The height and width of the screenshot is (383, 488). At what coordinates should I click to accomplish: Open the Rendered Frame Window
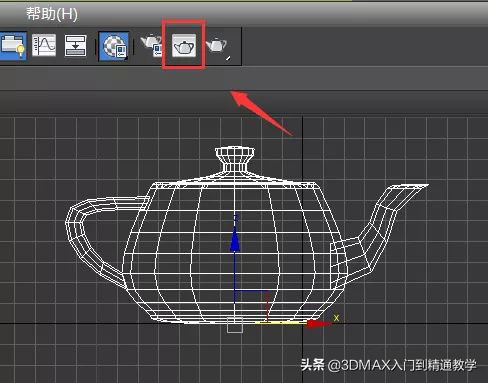(184, 46)
